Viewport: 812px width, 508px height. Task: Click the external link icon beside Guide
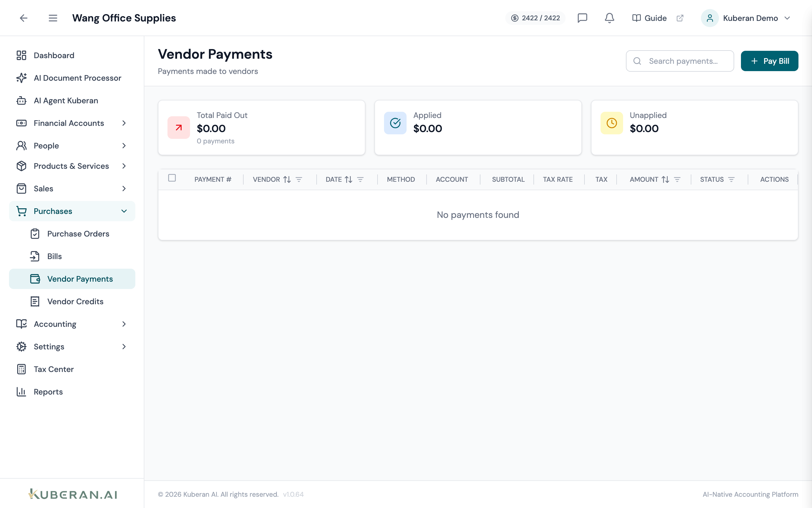pos(680,18)
